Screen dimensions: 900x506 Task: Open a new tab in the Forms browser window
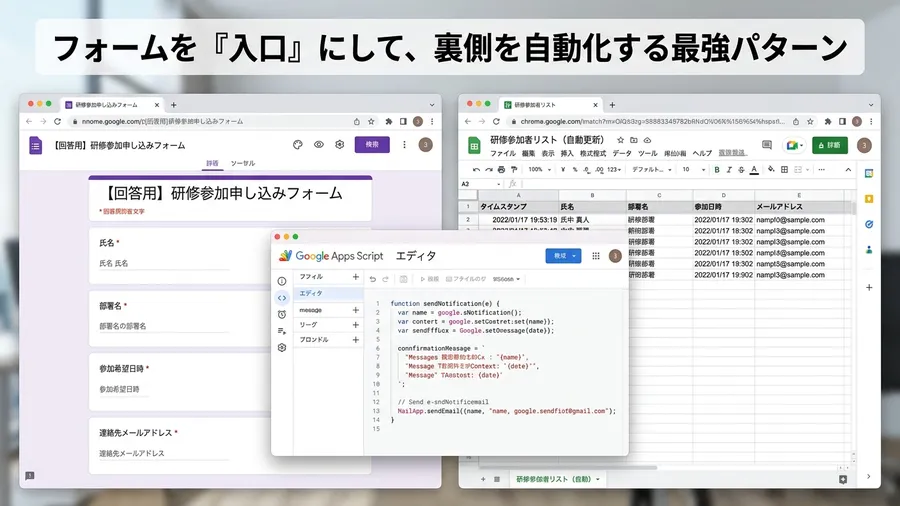point(173,105)
